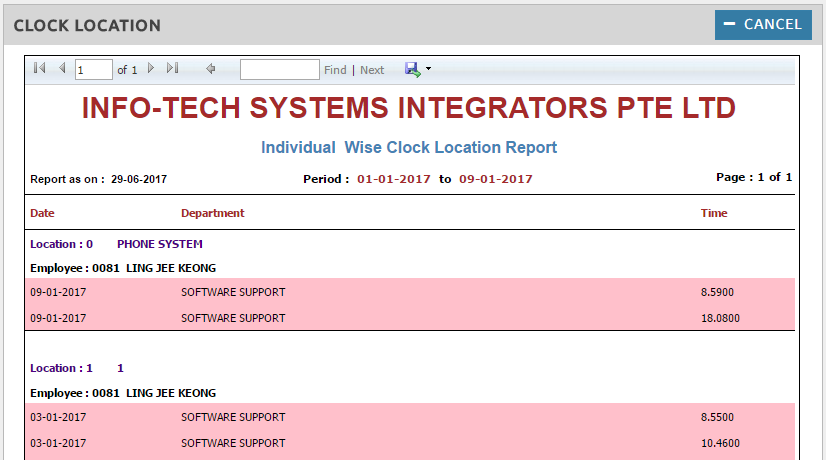Screen dimensions: 826x460
Task: Click the Find link in toolbar
Action: pyautogui.click(x=335, y=70)
